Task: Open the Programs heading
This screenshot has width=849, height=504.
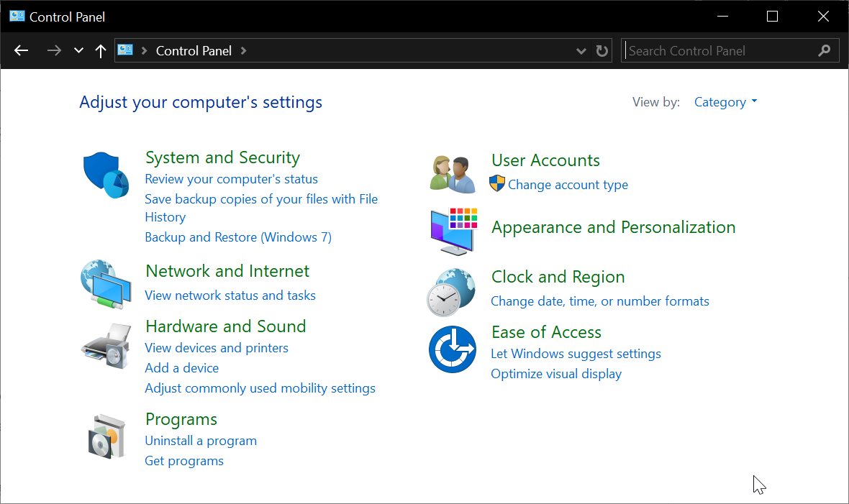Action: [x=181, y=419]
